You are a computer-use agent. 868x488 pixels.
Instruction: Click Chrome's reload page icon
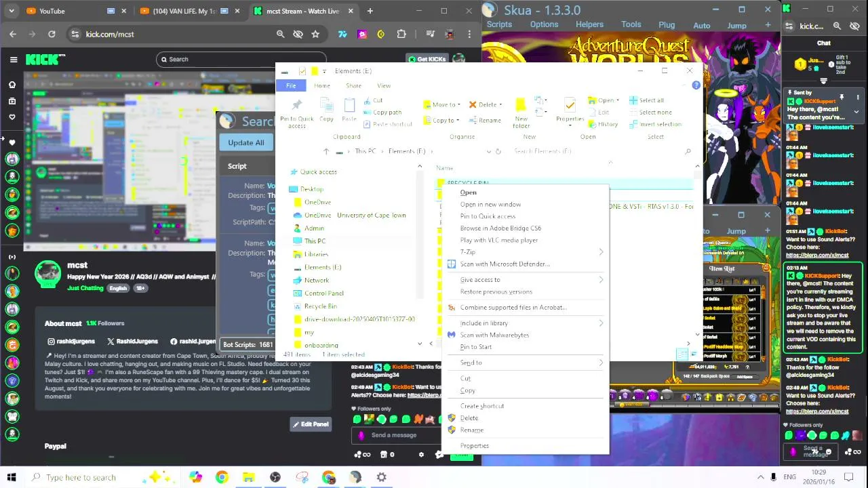[x=52, y=34]
